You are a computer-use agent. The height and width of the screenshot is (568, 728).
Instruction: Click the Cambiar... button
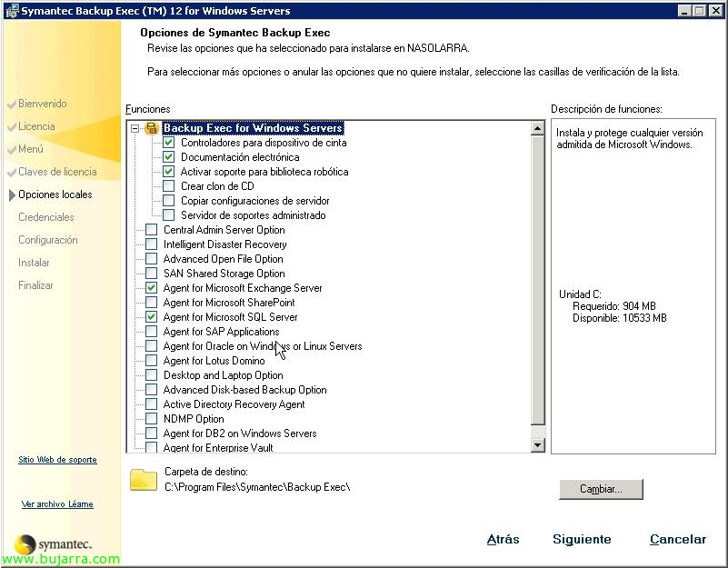pyautogui.click(x=601, y=489)
